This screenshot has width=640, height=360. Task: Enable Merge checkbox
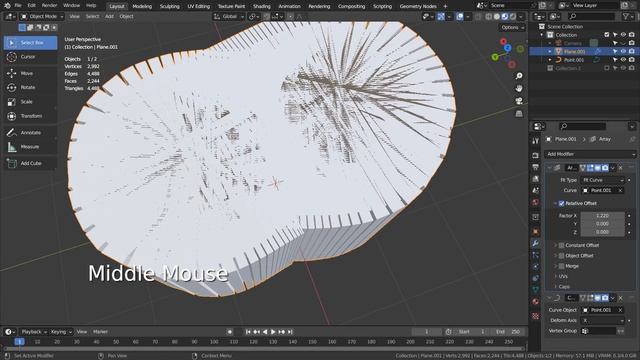(x=561, y=266)
